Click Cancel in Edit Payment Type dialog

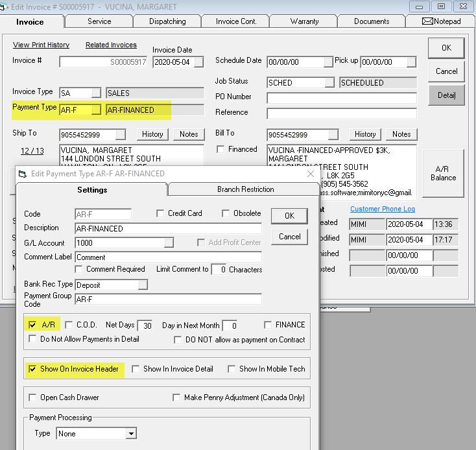pyautogui.click(x=289, y=237)
